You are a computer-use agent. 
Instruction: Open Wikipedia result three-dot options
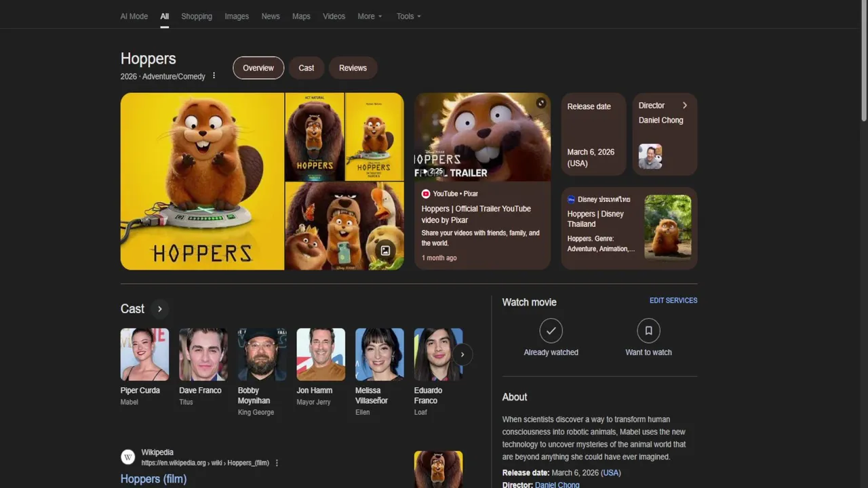277,463
